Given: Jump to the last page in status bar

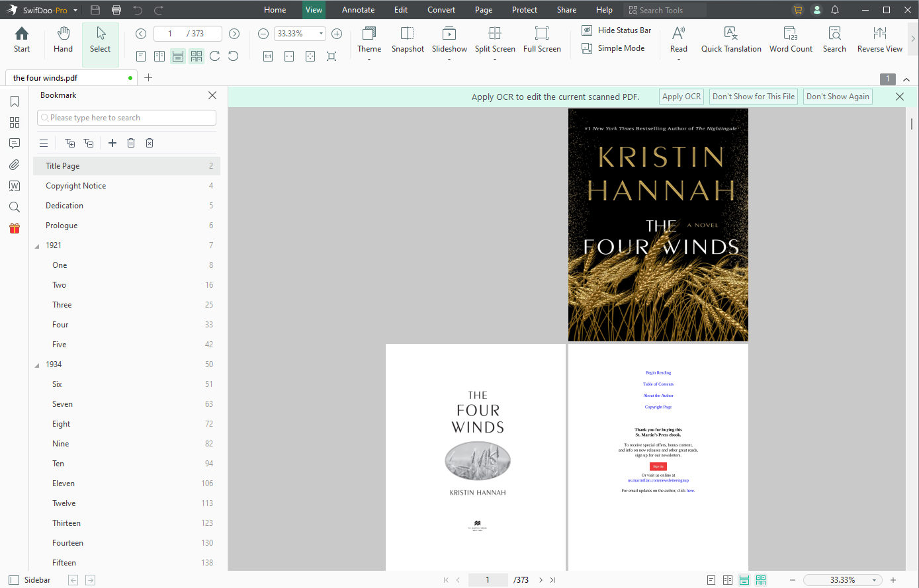Looking at the screenshot, I should point(552,580).
